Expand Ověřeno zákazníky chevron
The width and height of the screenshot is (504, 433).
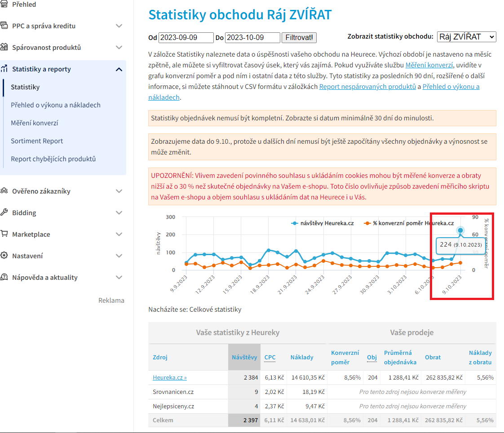[119, 191]
